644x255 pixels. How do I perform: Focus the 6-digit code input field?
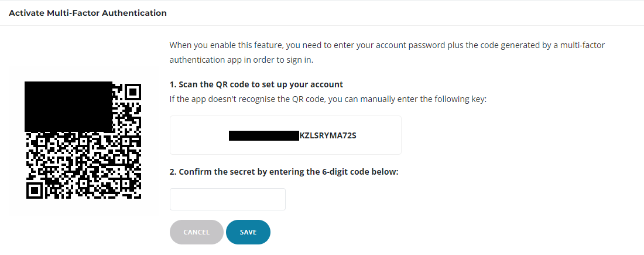click(x=227, y=199)
